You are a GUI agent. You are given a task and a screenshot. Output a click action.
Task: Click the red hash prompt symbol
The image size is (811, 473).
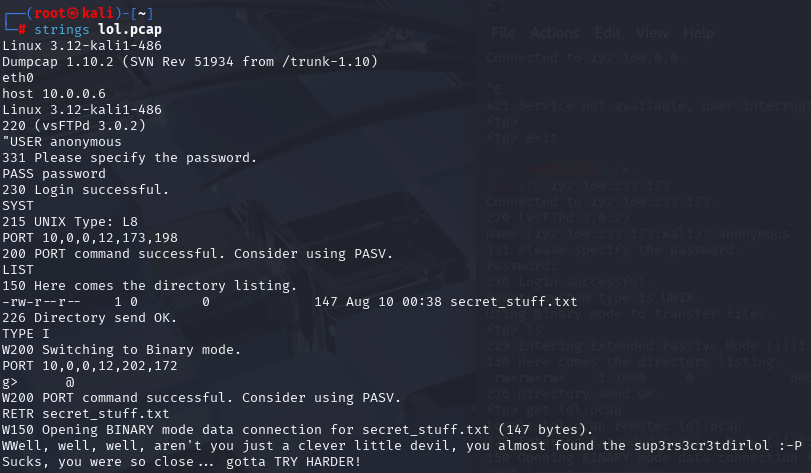point(22,30)
